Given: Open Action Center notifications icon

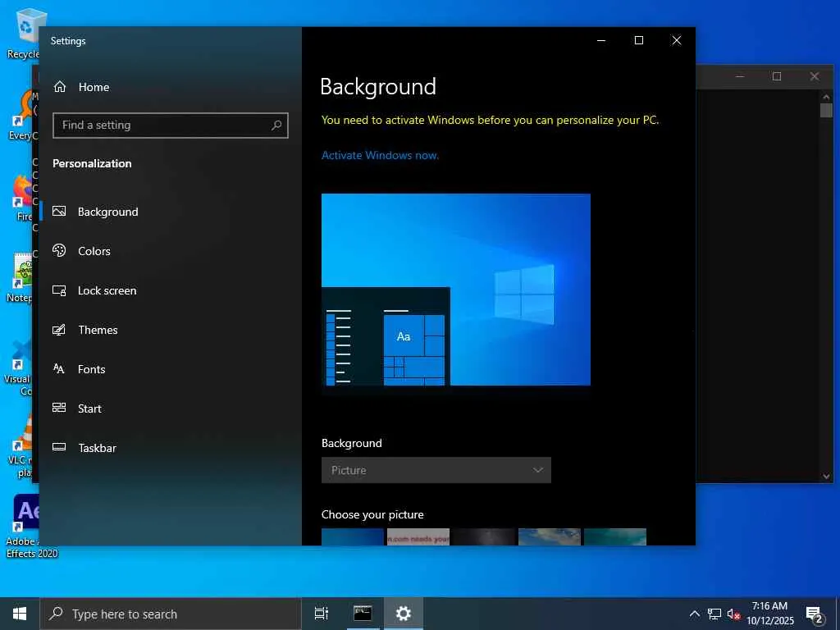Looking at the screenshot, I should pos(815,614).
